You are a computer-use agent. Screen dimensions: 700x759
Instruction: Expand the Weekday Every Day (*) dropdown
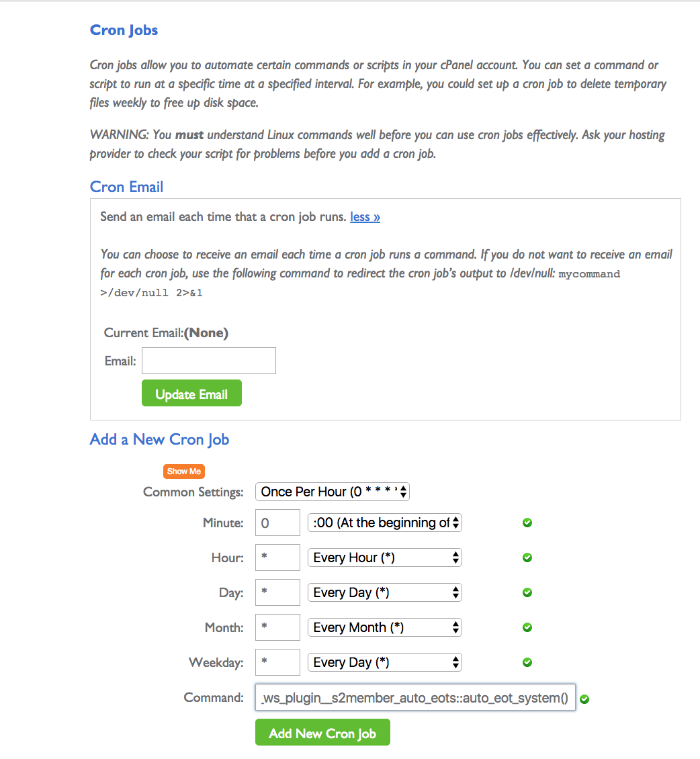click(x=385, y=662)
